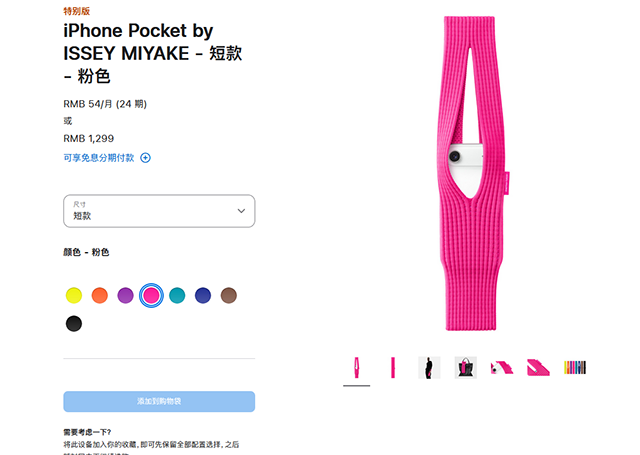This screenshot has height=455, width=640.
Task: Open close-up thumbnail with camera visible
Action: pyautogui.click(x=502, y=368)
